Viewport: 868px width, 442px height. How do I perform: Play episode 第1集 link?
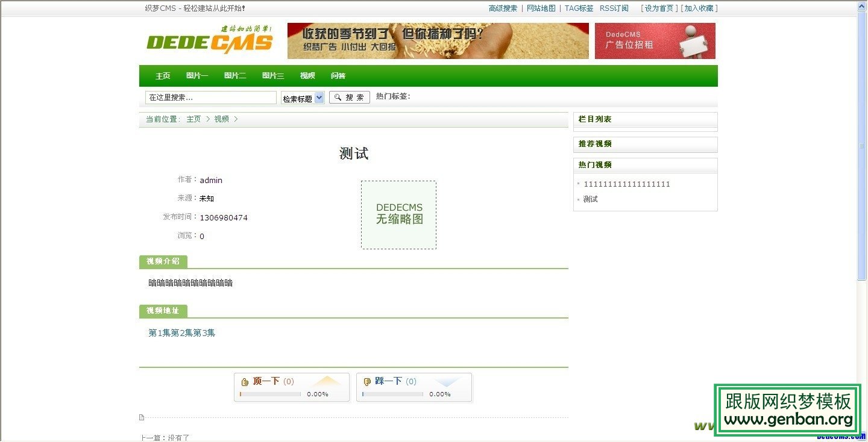(159, 333)
